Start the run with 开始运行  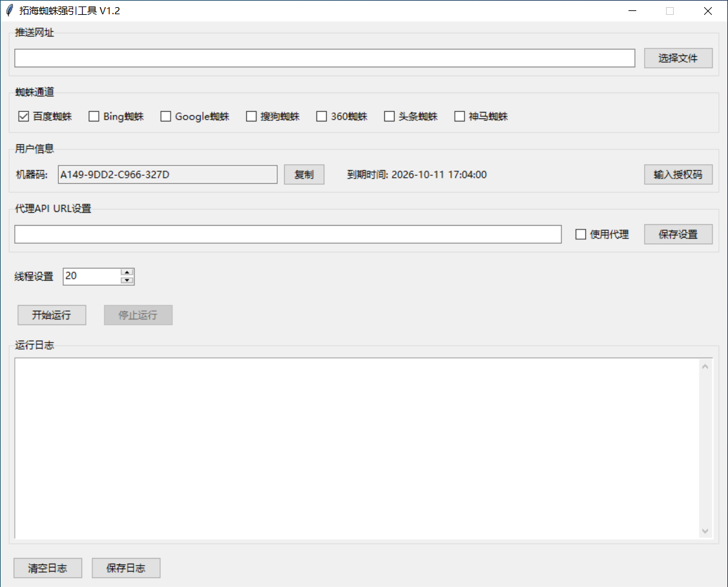click(52, 315)
